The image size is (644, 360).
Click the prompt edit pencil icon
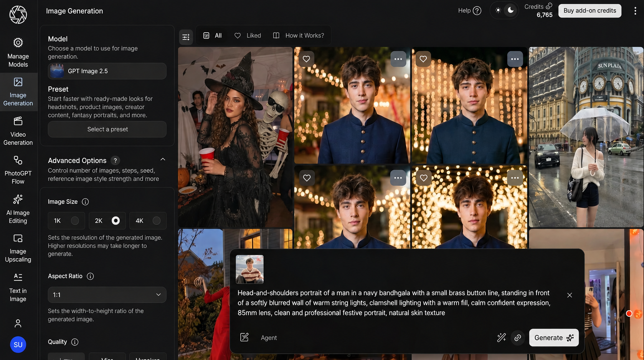244,337
